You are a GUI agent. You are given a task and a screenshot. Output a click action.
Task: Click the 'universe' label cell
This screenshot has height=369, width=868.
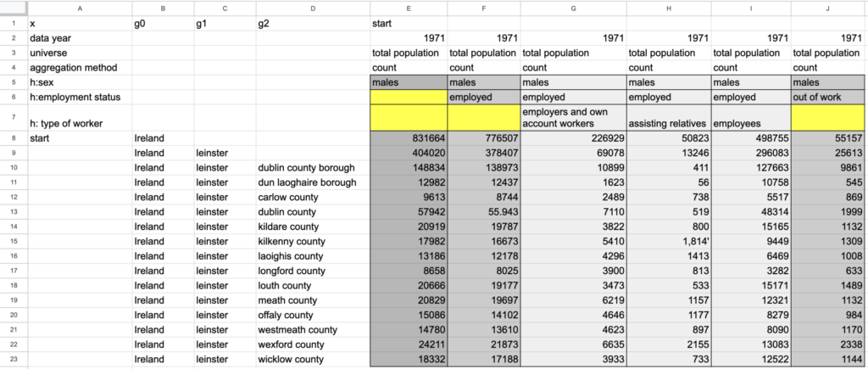[80, 53]
